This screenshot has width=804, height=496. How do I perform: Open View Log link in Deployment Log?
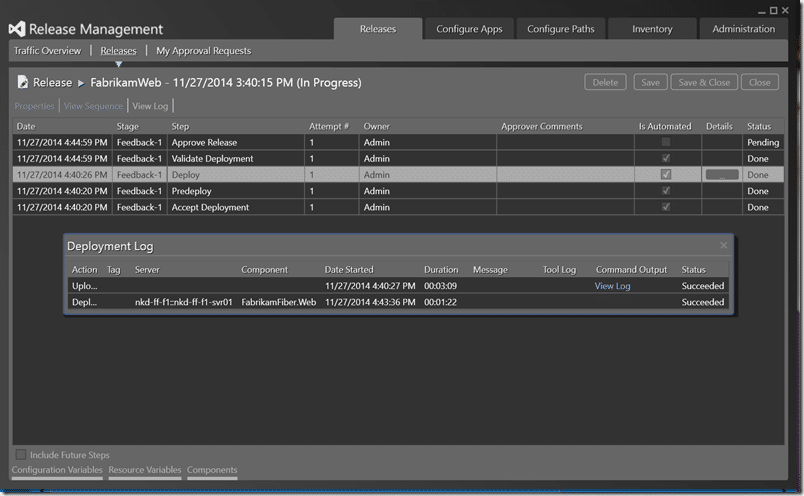pos(612,286)
